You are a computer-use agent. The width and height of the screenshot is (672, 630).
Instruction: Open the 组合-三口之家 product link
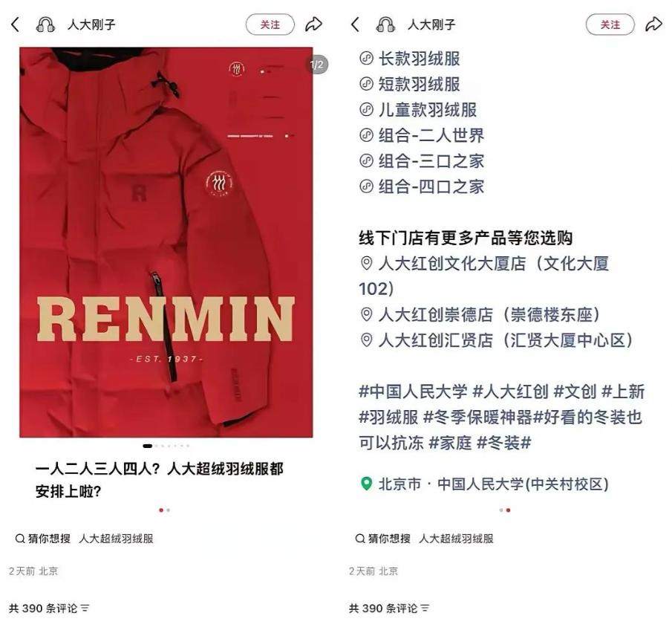[423, 161]
